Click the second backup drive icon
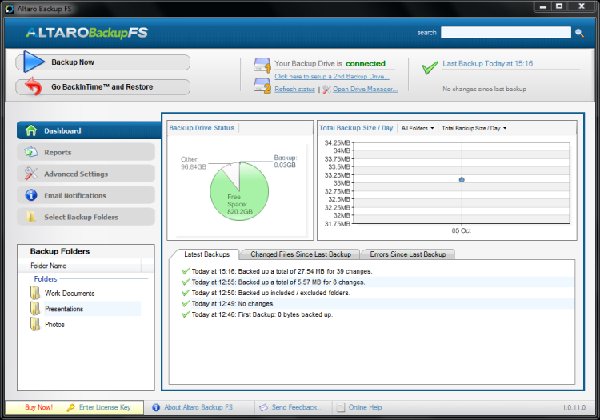600x420 pixels. coord(262,85)
